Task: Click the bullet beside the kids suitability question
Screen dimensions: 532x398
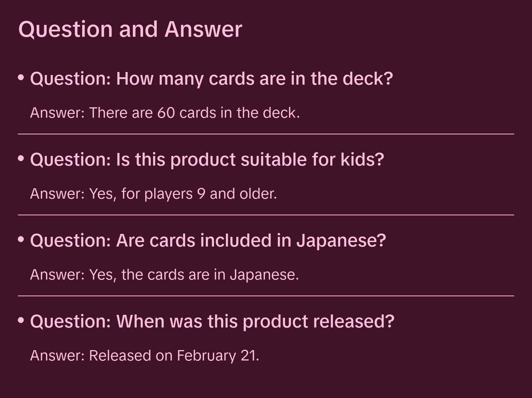Action: pyautogui.click(x=21, y=159)
